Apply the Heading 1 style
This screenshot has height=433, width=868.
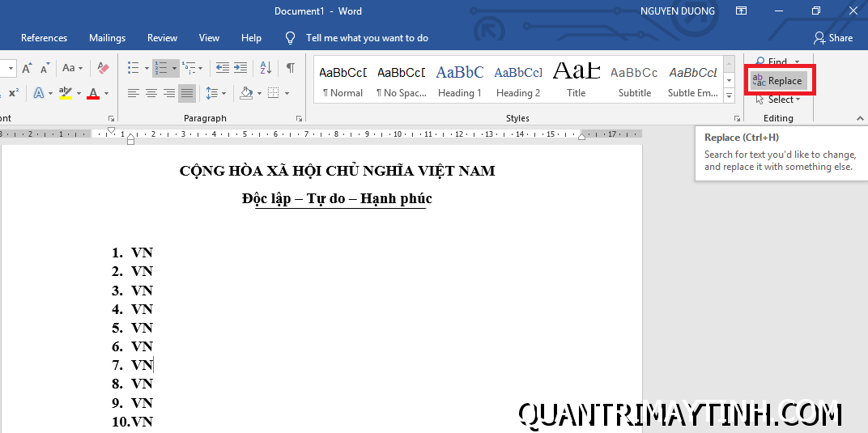[x=459, y=79]
